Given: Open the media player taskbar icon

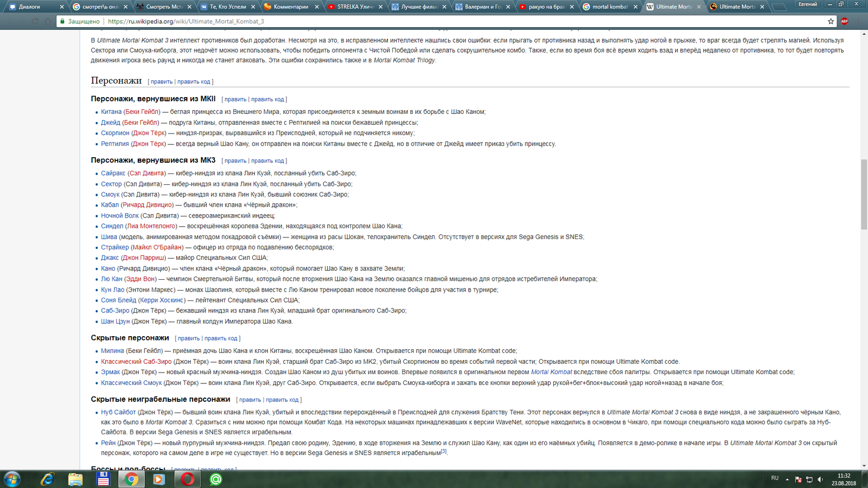Looking at the screenshot, I should pyautogui.click(x=159, y=479).
